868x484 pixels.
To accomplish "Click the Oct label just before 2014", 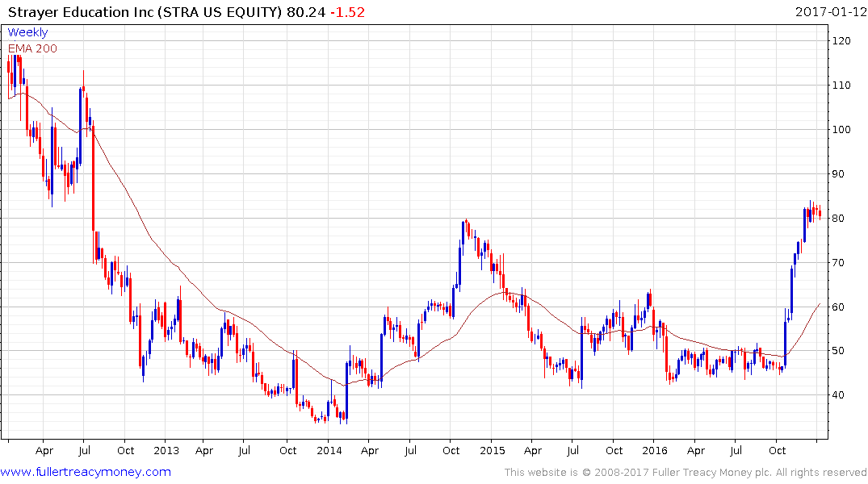I will [288, 450].
